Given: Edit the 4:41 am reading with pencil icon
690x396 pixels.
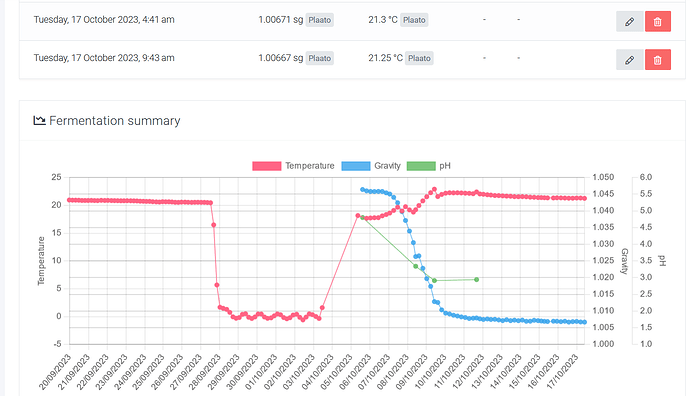Looking at the screenshot, I should (629, 22).
